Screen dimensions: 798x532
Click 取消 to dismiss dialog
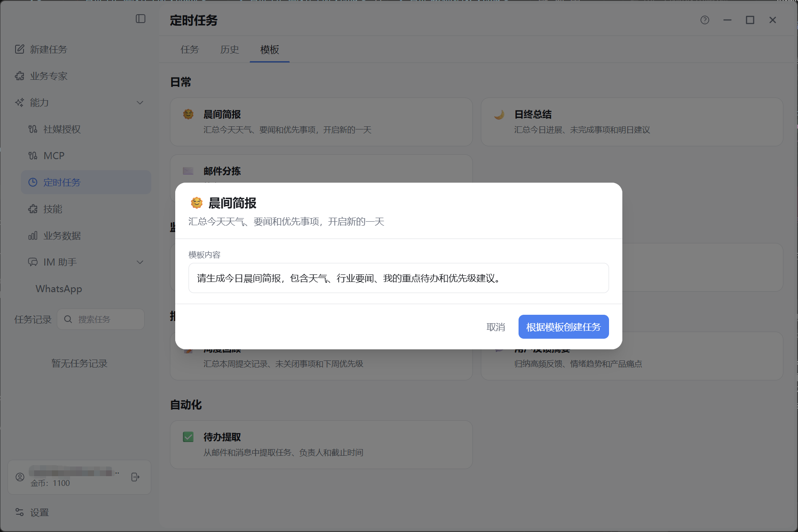tap(496, 327)
